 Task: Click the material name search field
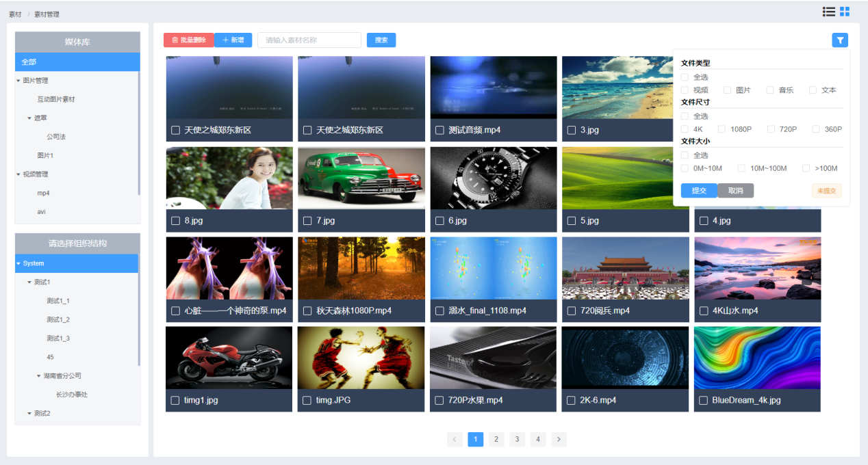click(309, 40)
